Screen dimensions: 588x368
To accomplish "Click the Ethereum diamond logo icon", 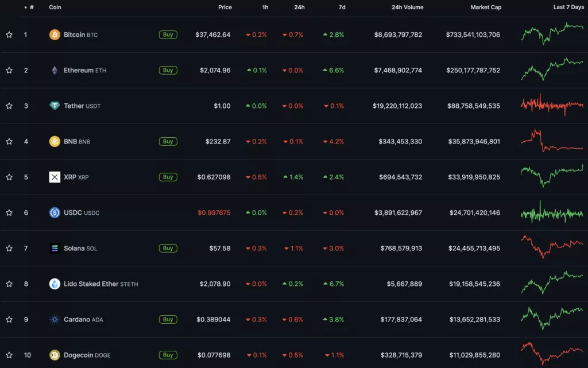I will [55, 70].
